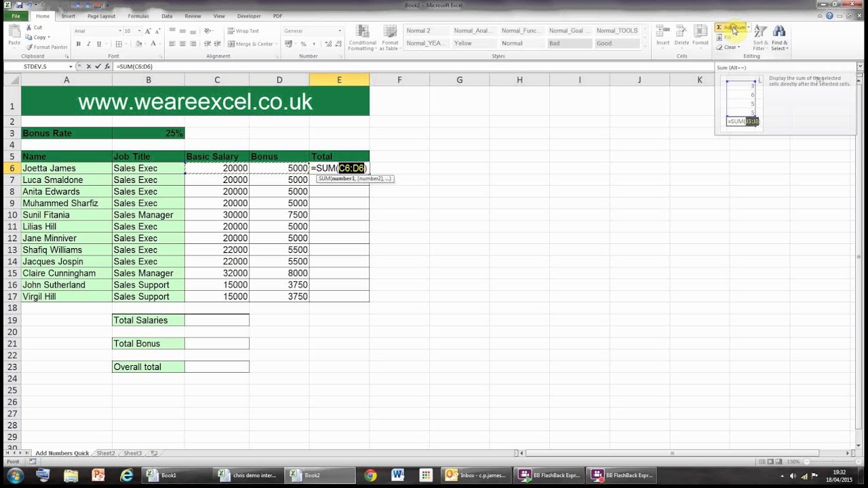Image resolution: width=868 pixels, height=488 pixels.
Task: Click the Paste icon in Clipboard
Action: (14, 33)
